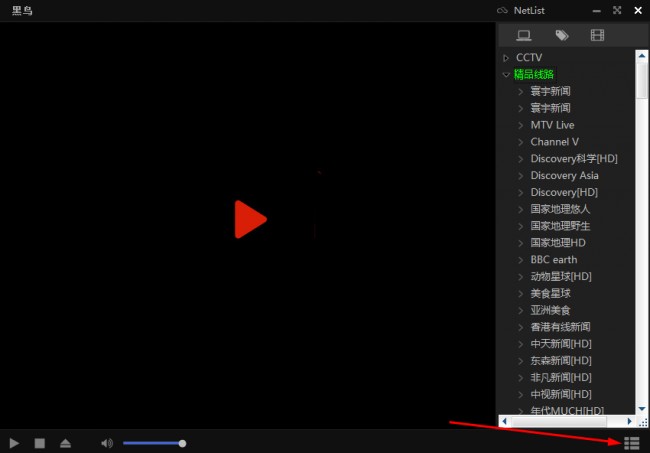Expand the Channel V chevron
Image resolution: width=650 pixels, height=453 pixels.
[521, 142]
